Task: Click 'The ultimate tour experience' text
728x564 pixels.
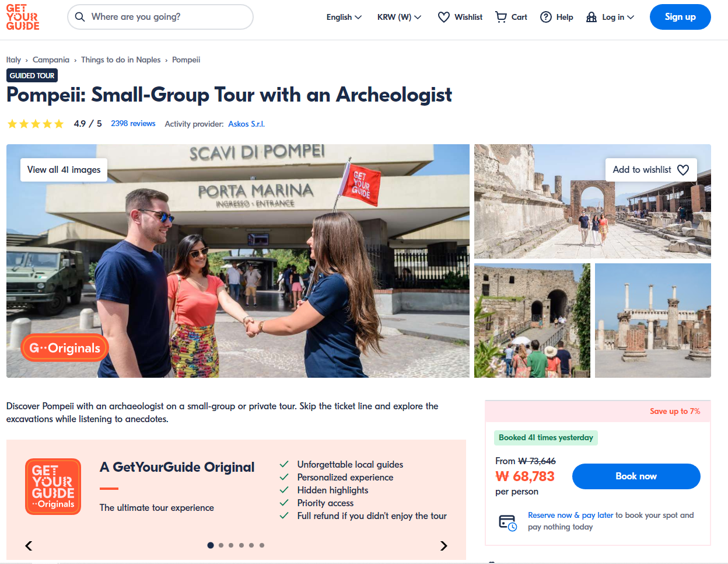Action: pos(157,507)
